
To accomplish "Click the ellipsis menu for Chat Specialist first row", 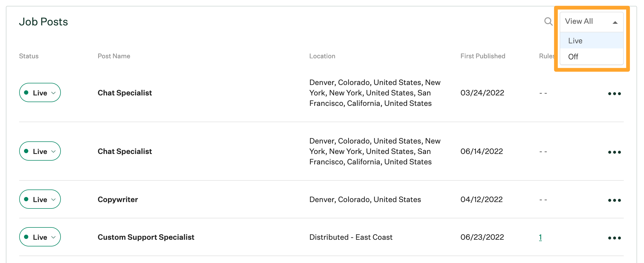I will (x=614, y=93).
